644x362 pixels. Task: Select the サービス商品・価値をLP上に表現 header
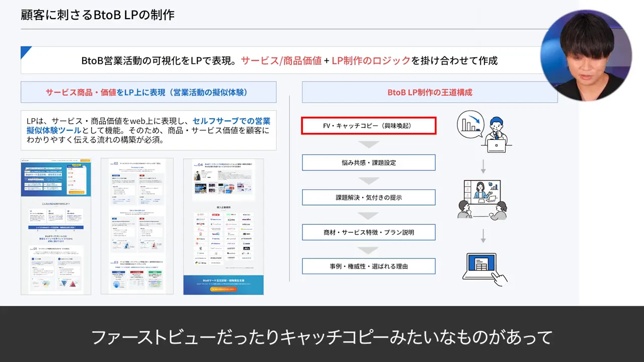tap(148, 92)
